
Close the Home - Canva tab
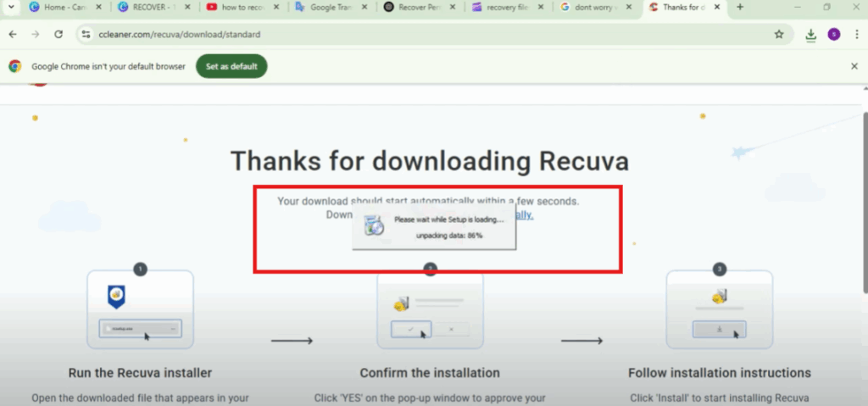(x=100, y=8)
